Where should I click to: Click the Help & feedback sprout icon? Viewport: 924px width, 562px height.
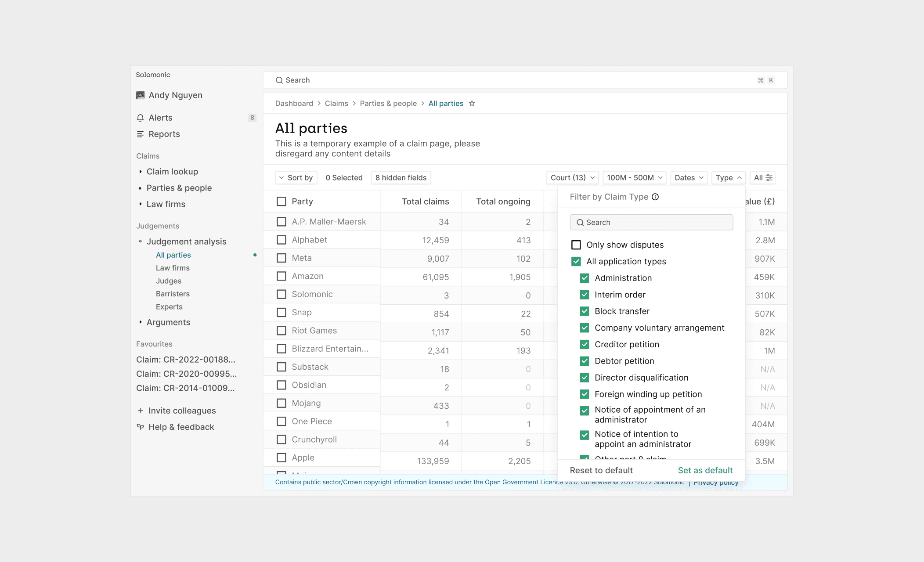coord(141,427)
